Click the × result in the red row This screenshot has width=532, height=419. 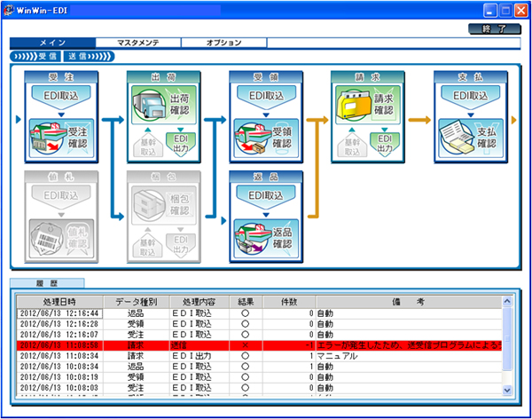tap(246, 345)
